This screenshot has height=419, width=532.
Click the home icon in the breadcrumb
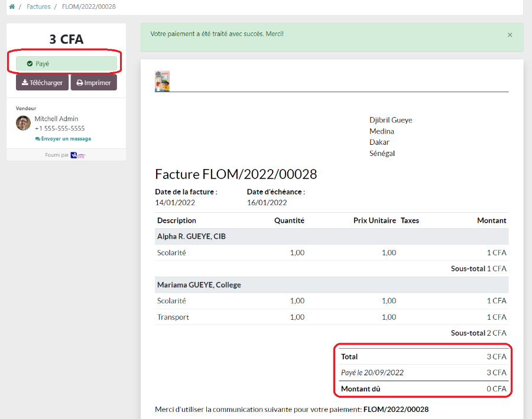pos(12,7)
